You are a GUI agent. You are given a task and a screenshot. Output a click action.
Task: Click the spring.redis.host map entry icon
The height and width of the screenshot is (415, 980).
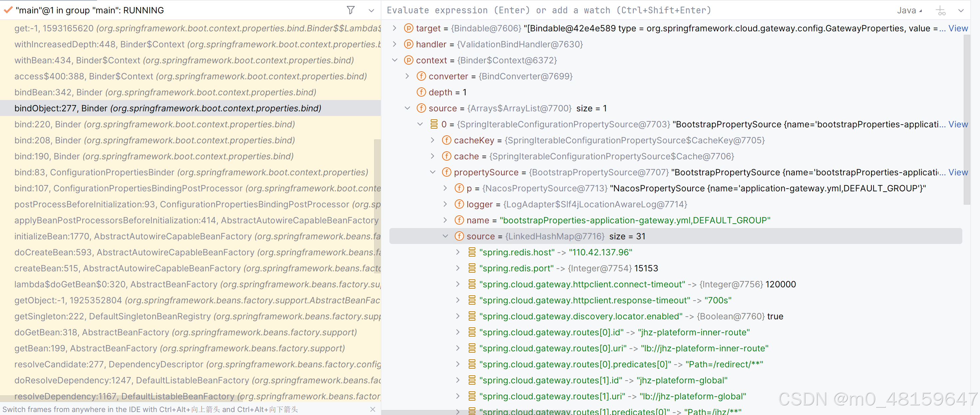[x=472, y=252]
